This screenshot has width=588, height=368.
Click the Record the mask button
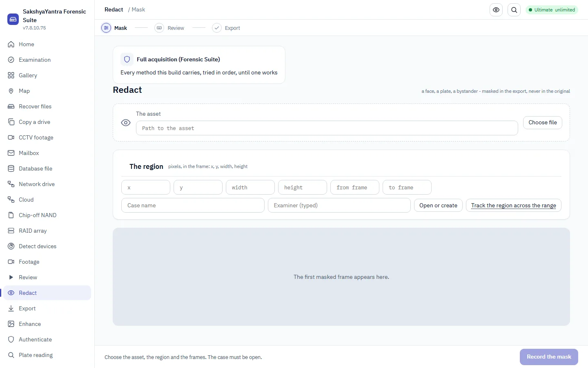[549, 357]
